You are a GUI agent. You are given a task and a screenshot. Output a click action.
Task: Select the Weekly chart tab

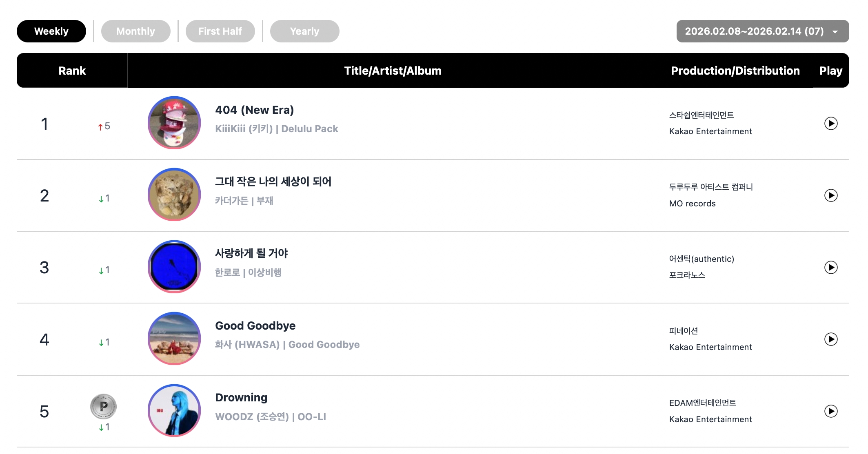click(51, 31)
